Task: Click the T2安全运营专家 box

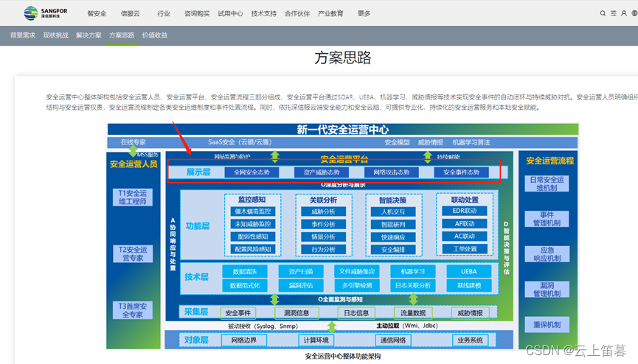Action: [x=133, y=253]
